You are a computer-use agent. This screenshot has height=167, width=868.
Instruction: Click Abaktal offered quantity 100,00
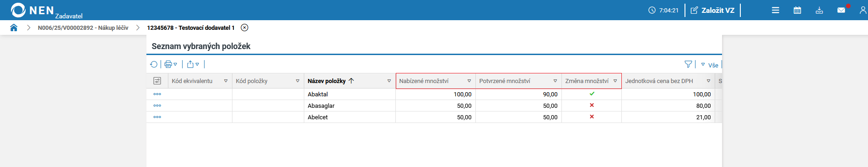[463, 94]
